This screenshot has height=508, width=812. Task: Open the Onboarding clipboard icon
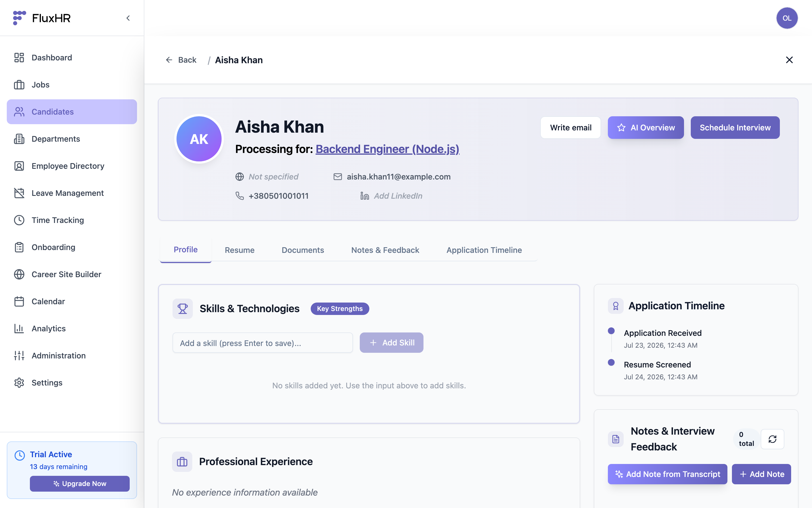click(x=19, y=247)
